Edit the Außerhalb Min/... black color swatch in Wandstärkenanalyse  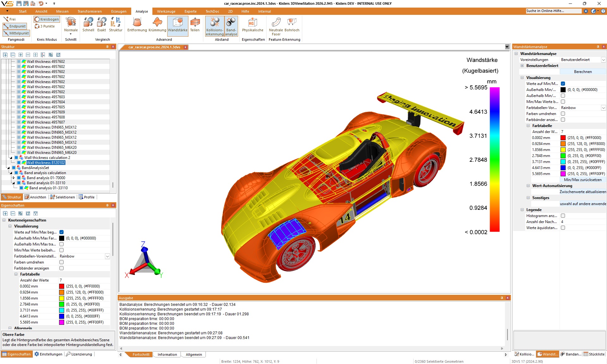(x=563, y=90)
